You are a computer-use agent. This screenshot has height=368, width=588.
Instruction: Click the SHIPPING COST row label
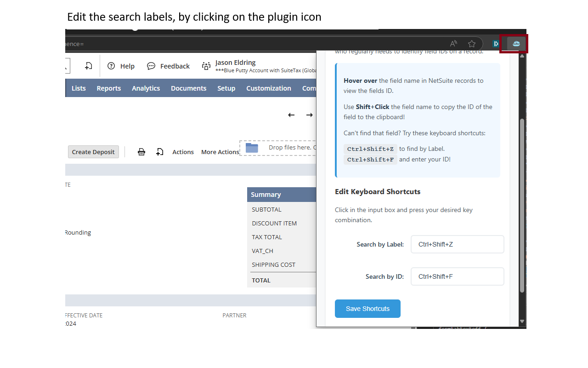coord(274,264)
